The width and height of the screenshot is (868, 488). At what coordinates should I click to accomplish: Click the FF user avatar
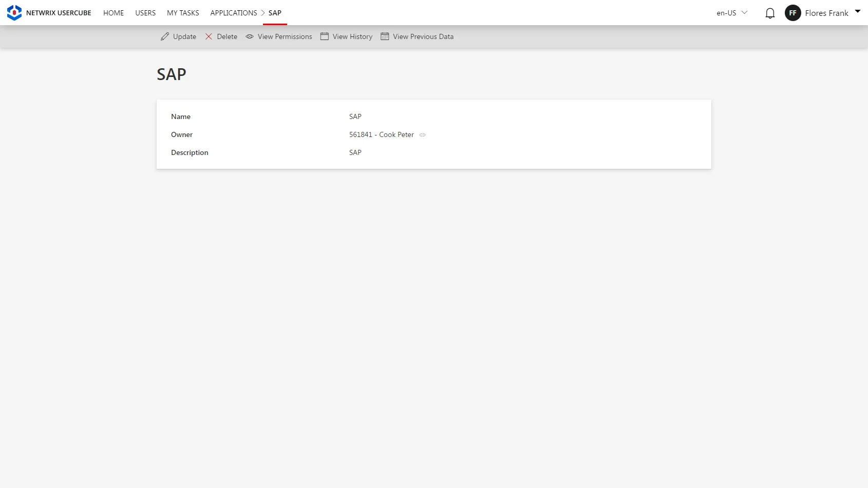[792, 13]
